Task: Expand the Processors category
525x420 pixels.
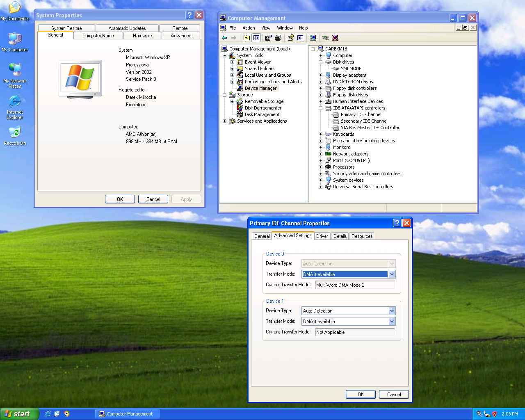Action: point(320,167)
